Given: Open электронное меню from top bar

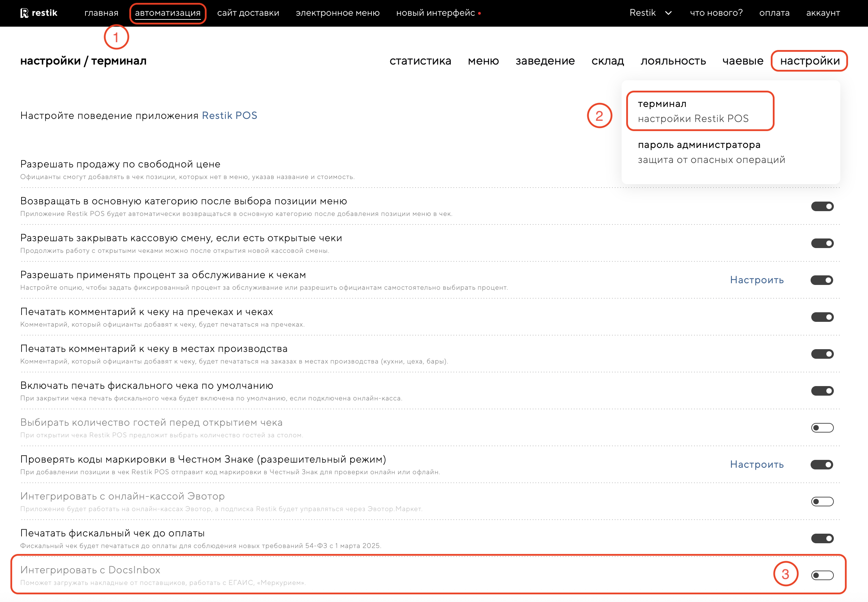Looking at the screenshot, I should [337, 13].
